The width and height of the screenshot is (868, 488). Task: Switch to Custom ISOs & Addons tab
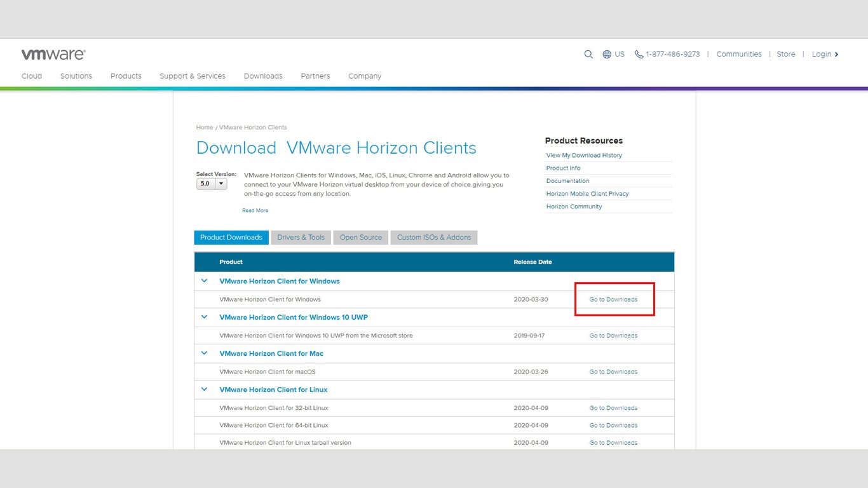pos(434,238)
